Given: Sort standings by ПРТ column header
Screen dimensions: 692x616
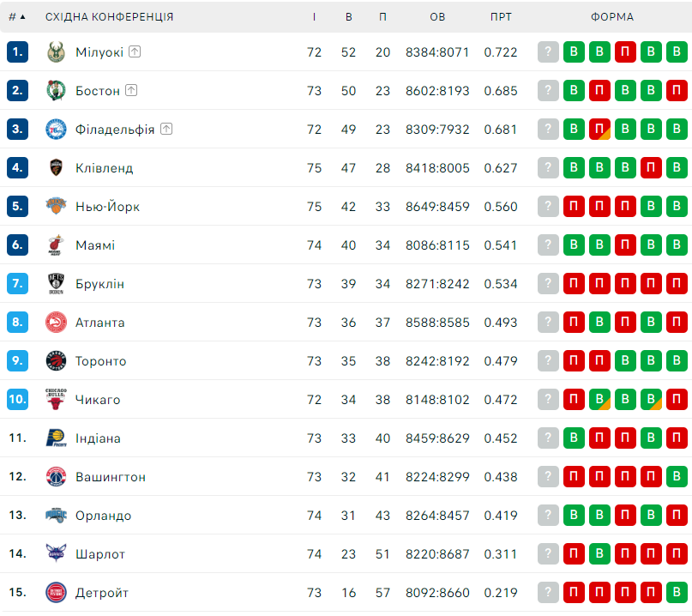Looking at the screenshot, I should coord(501,17).
